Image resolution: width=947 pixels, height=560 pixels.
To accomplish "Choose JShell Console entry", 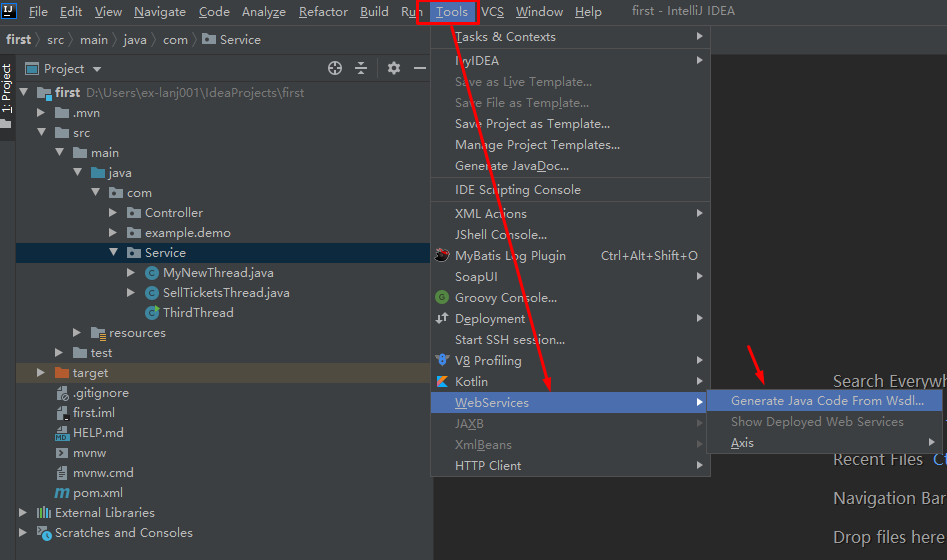I will tap(570, 234).
